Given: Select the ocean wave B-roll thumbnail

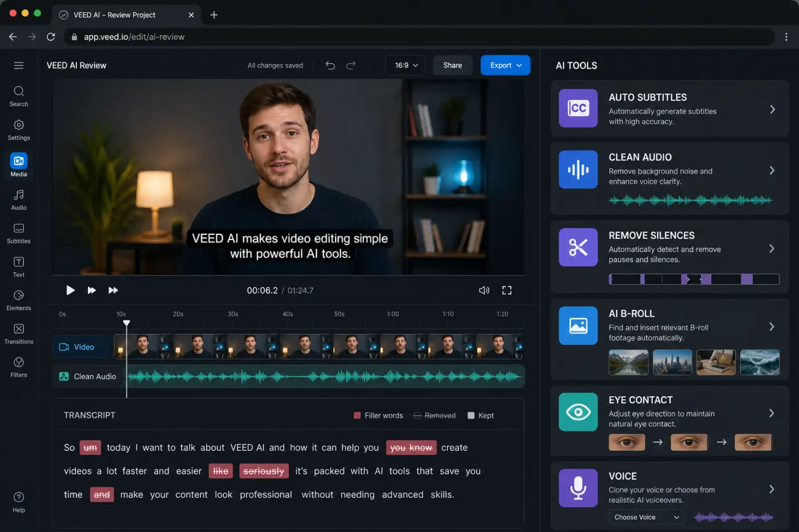Looking at the screenshot, I should click(x=760, y=362).
